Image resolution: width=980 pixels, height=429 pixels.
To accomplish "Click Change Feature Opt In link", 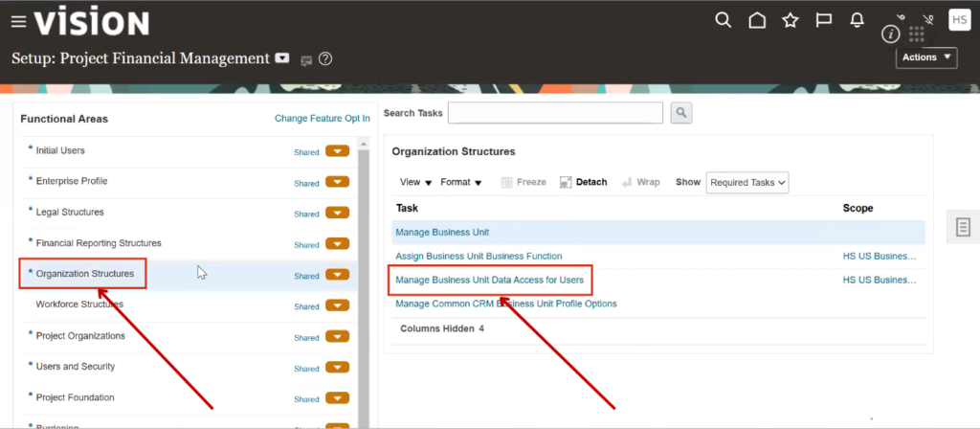I will pos(322,119).
